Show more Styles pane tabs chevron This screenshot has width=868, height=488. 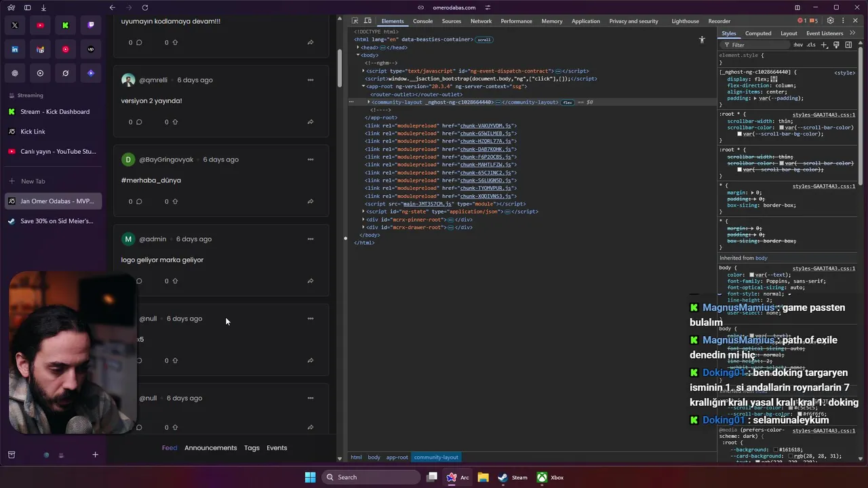853,33
